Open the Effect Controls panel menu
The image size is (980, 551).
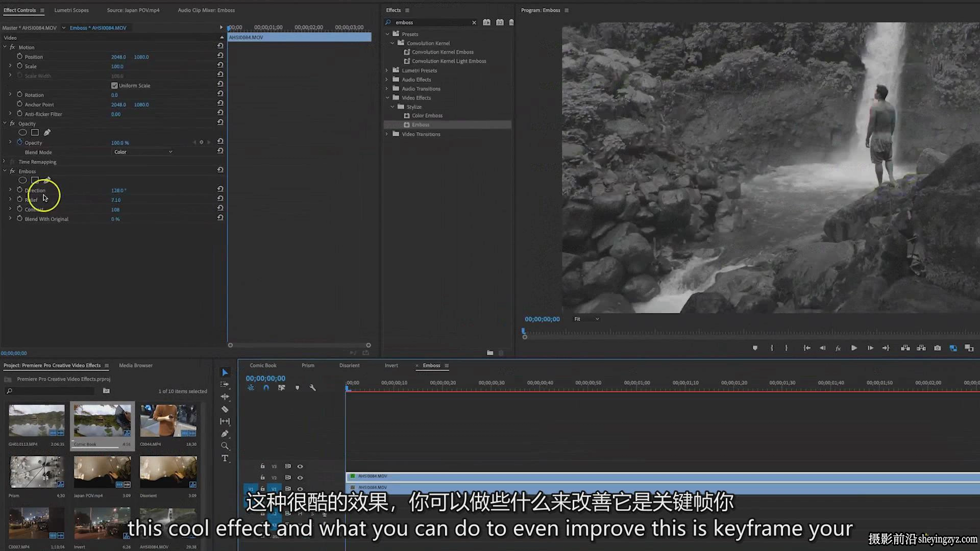[42, 10]
